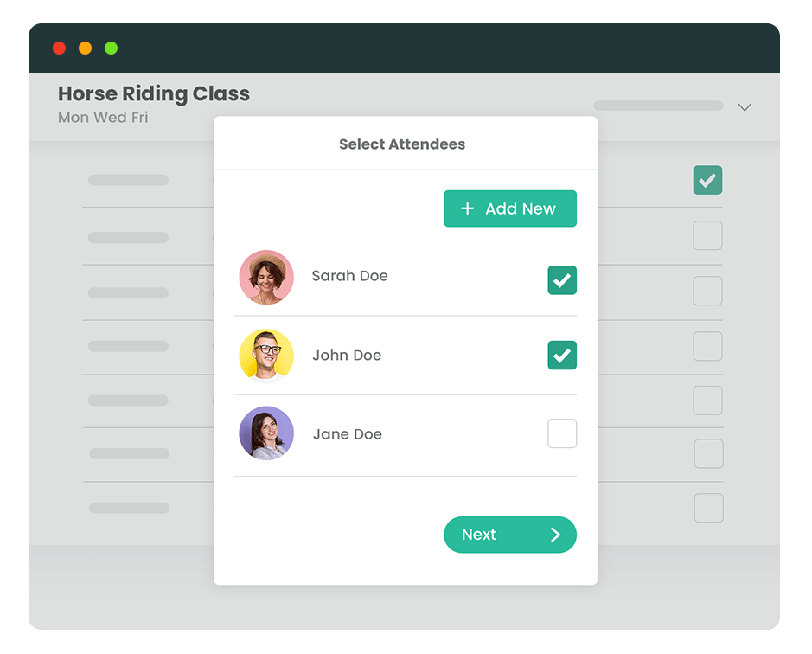Click the arrow icon on the Next button

point(556,535)
